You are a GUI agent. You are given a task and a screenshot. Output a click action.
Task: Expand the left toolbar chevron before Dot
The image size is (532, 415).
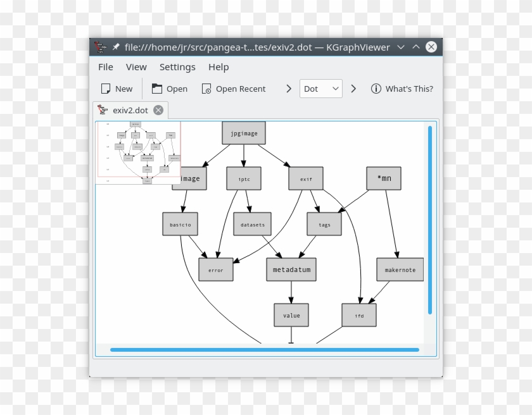coord(288,89)
